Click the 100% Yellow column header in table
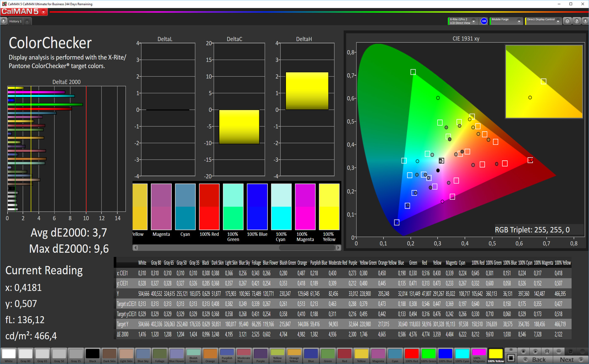This screenshot has height=364, width=589. click(x=563, y=263)
